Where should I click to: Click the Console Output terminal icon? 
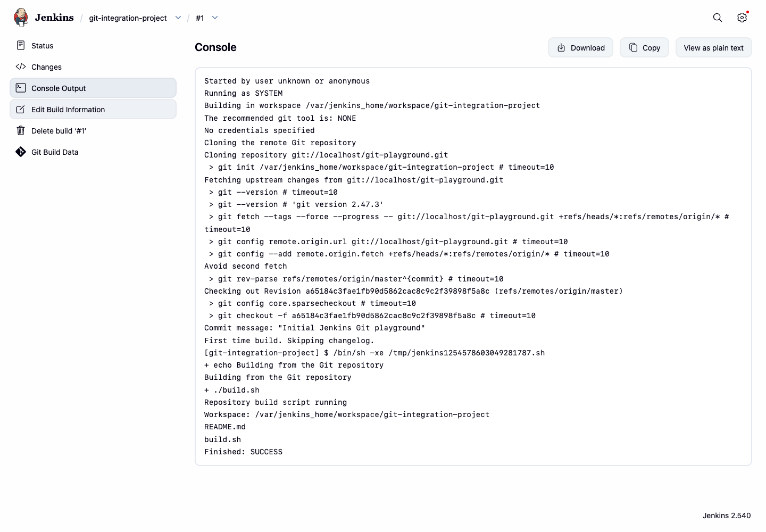tap(21, 88)
